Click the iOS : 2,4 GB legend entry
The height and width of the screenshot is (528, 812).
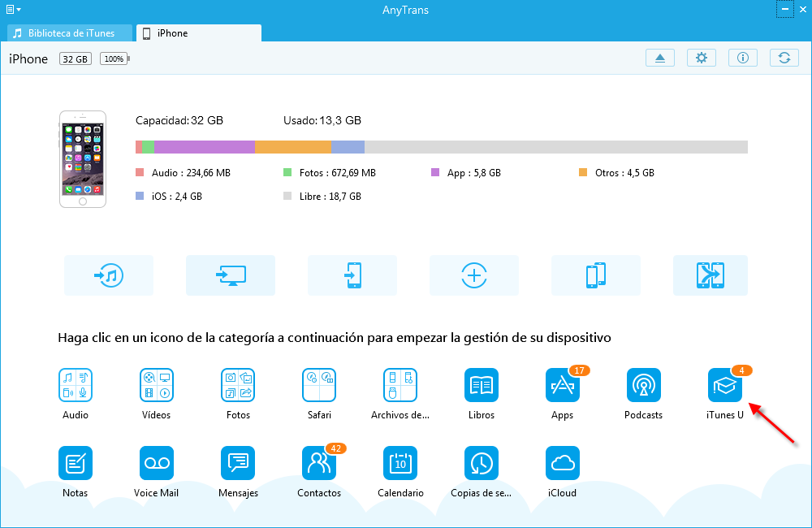169,197
